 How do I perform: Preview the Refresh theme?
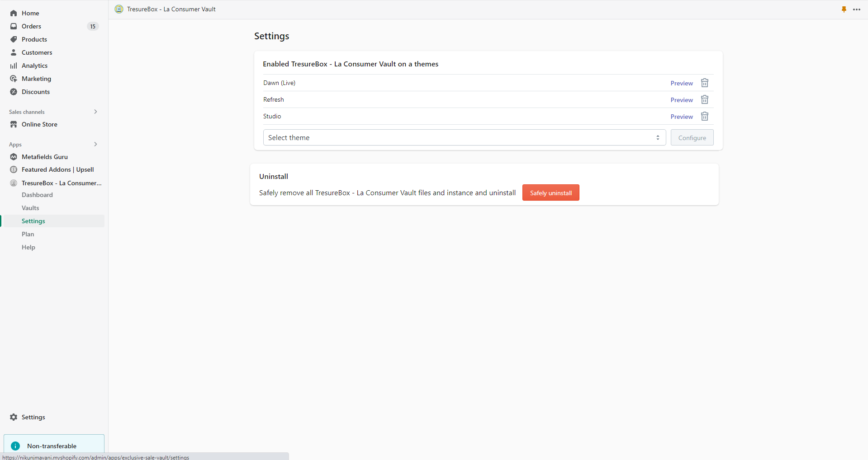(682, 100)
